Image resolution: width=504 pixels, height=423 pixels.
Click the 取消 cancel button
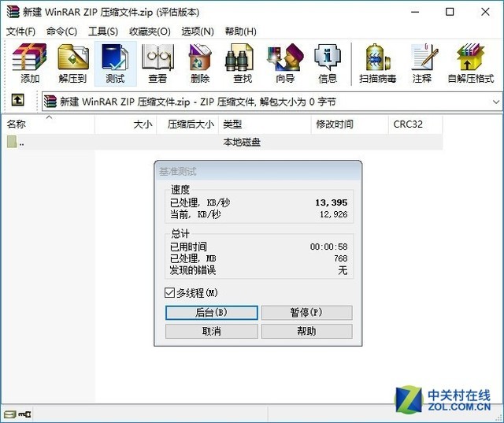(212, 331)
